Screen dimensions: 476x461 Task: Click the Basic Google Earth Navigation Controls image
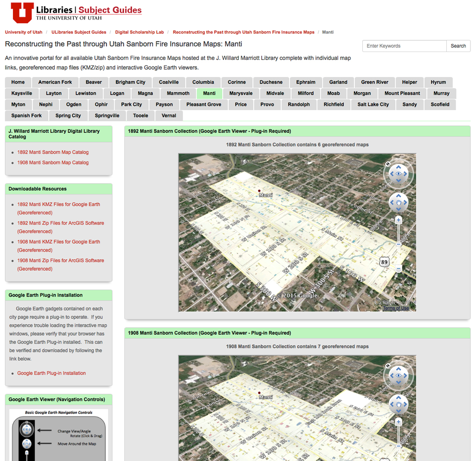(x=58, y=435)
